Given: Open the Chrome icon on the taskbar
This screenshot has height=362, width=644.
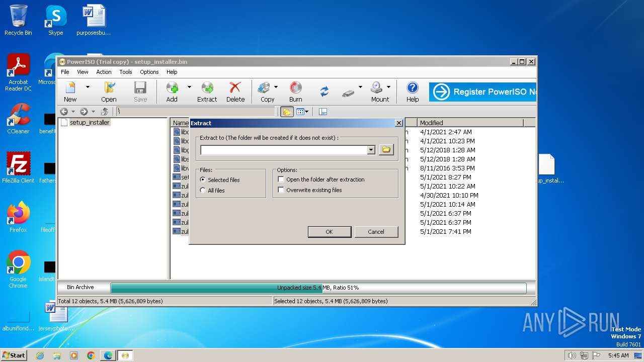Looking at the screenshot, I should (x=91, y=355).
